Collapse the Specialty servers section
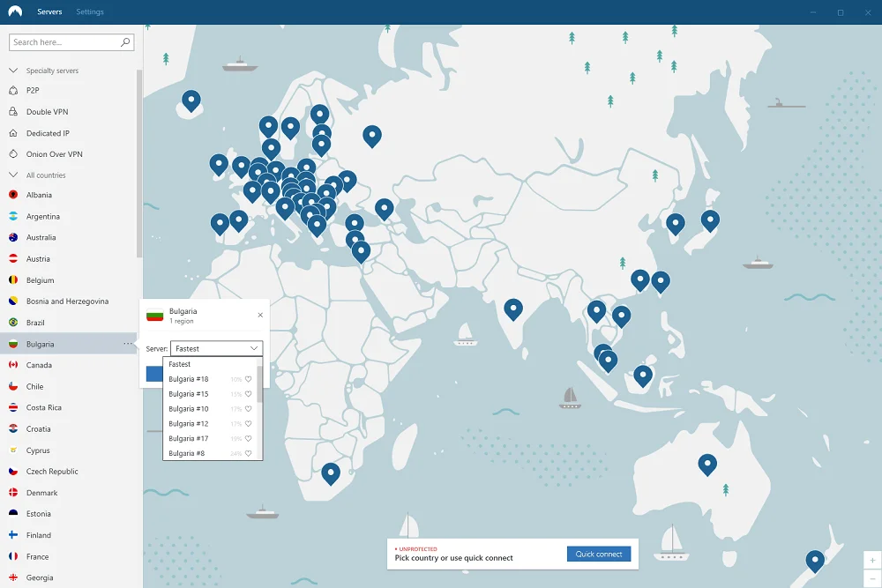 coord(13,71)
